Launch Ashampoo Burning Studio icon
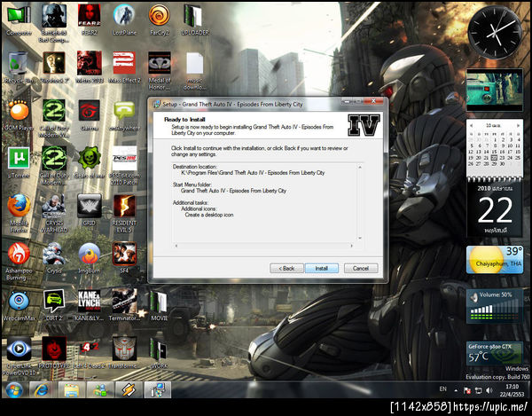 click(19, 262)
